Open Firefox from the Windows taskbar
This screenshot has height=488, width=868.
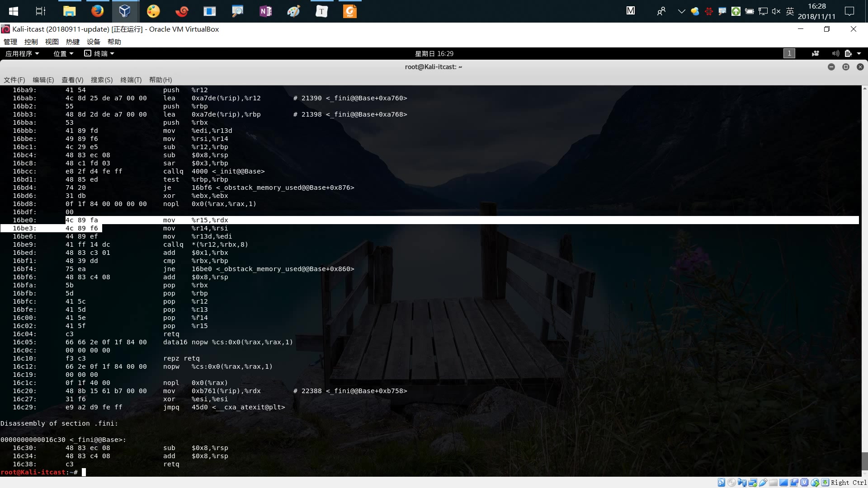97,11
